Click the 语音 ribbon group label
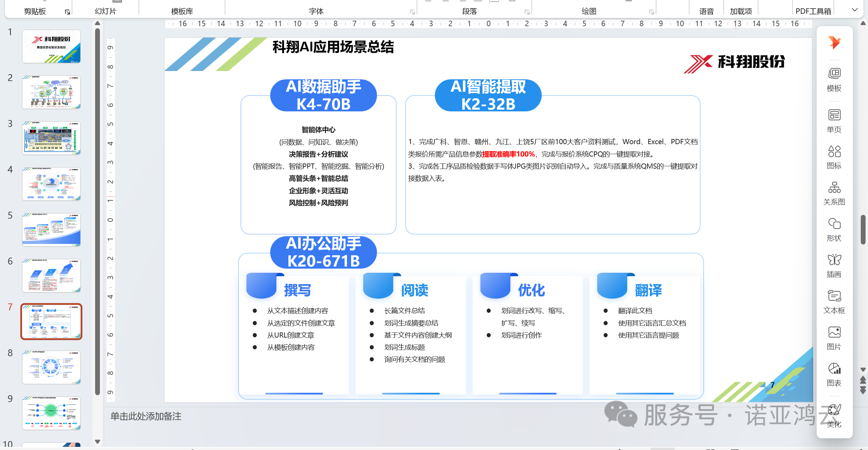The image size is (868, 450). (706, 11)
